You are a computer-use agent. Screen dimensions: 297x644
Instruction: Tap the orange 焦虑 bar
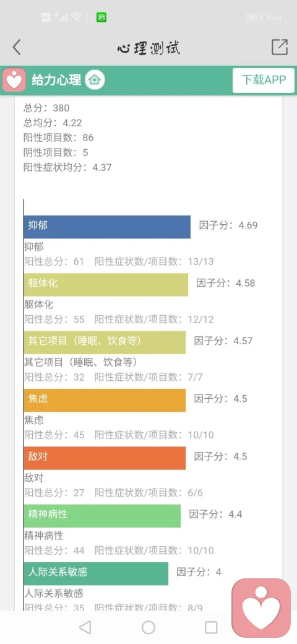click(x=105, y=401)
